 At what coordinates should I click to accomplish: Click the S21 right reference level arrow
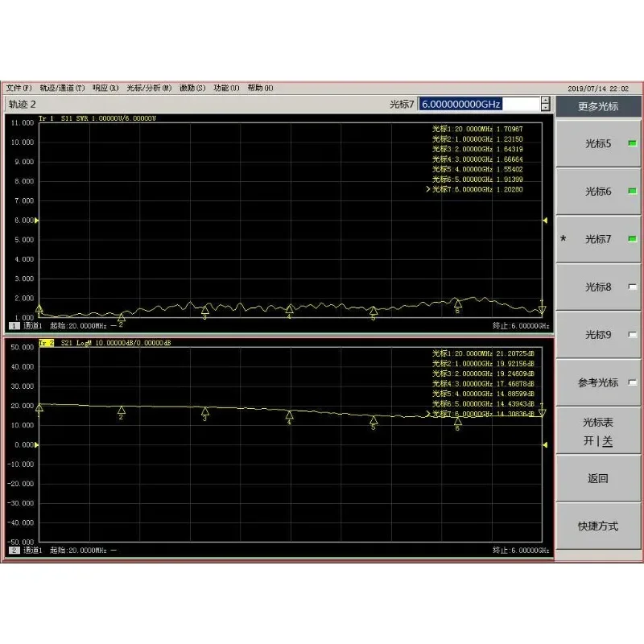tap(545, 445)
